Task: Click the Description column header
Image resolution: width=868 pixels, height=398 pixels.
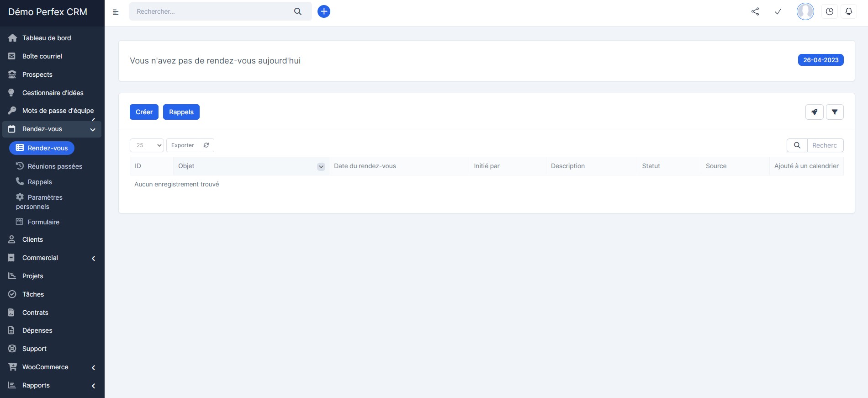Action: (592, 166)
